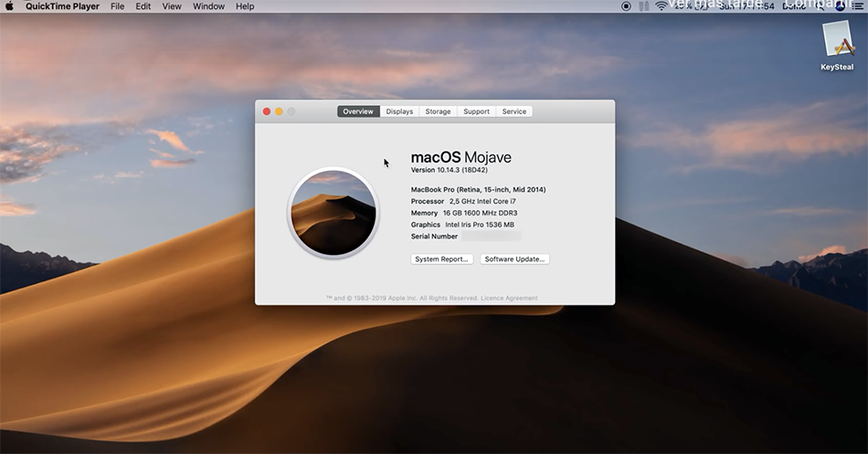Open the Window menu
Screen dimensions: 868x454
[208, 6]
